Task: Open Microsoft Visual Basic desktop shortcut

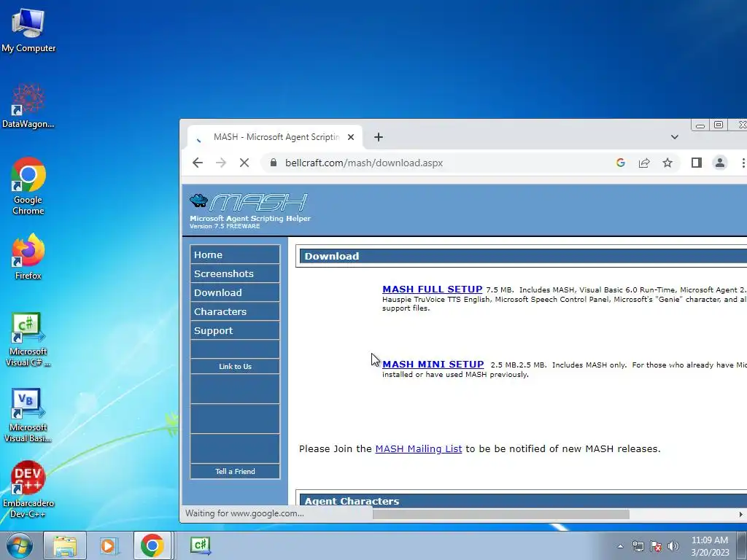Action: click(x=28, y=415)
